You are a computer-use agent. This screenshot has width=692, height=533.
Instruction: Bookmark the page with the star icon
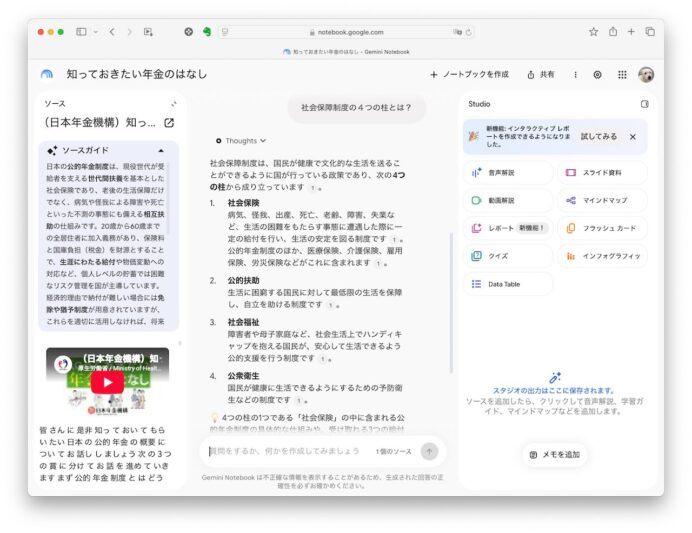[594, 32]
